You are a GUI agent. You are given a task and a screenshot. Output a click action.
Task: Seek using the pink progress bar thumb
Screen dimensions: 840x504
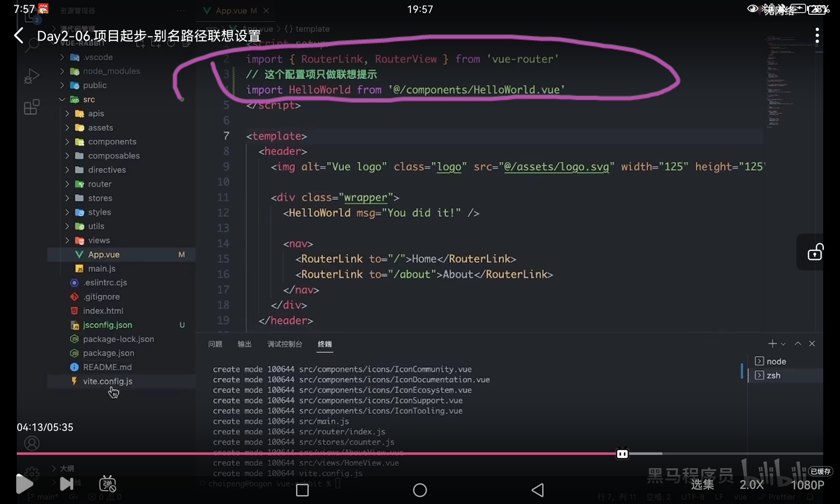[x=622, y=454]
